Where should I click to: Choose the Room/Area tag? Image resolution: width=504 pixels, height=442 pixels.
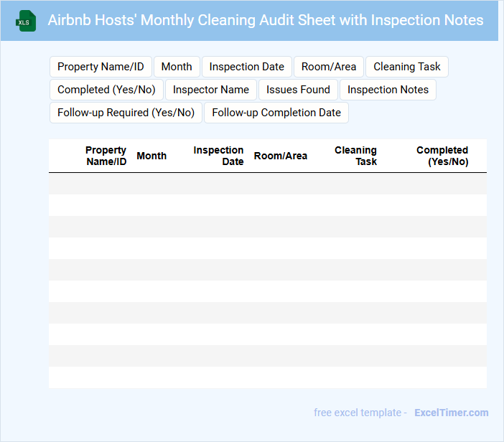coord(329,67)
